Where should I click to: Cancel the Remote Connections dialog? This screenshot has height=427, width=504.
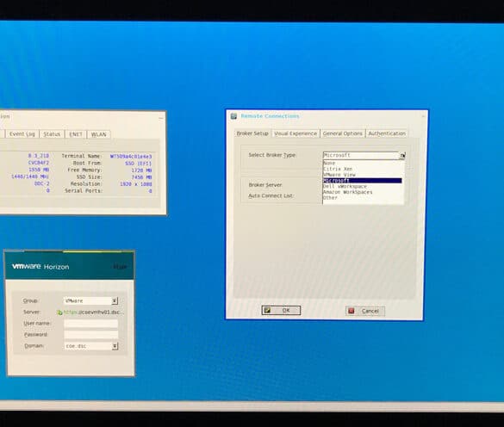coord(365,311)
